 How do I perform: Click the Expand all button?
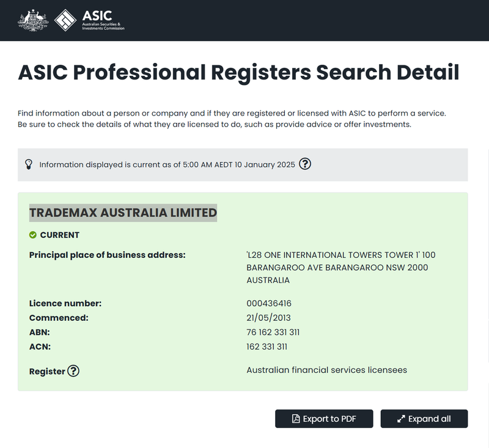(424, 419)
